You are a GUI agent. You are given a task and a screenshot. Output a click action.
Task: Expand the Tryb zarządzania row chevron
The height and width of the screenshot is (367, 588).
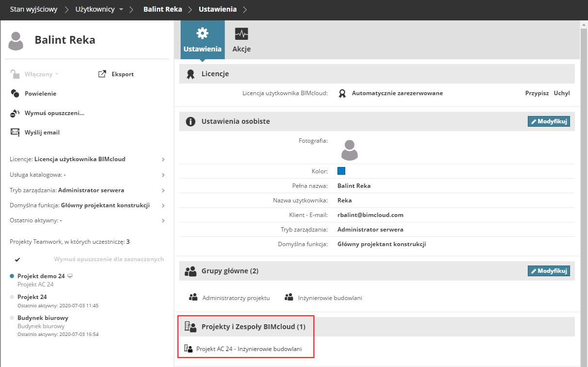[x=163, y=190]
